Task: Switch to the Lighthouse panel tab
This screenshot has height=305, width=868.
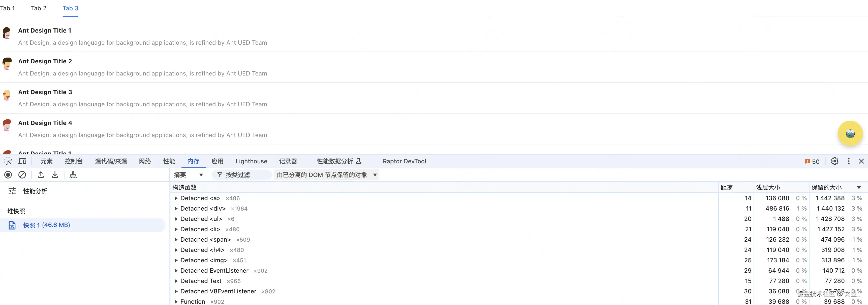Action: (x=251, y=161)
